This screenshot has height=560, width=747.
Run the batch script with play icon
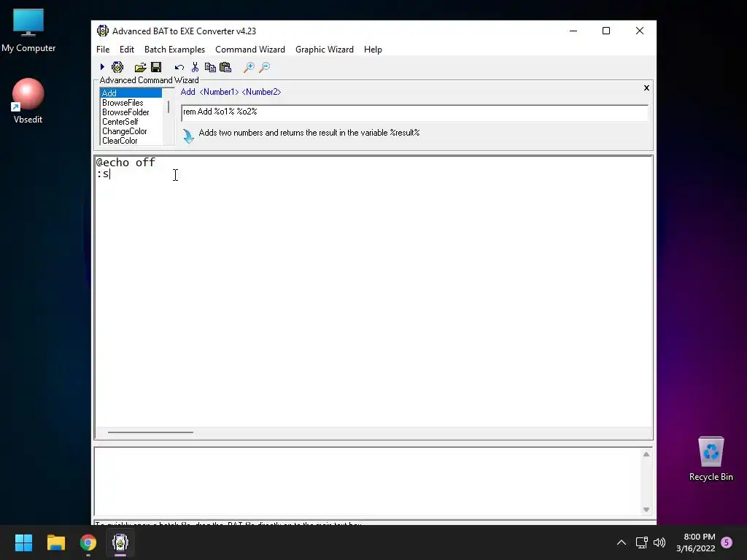[x=102, y=67]
